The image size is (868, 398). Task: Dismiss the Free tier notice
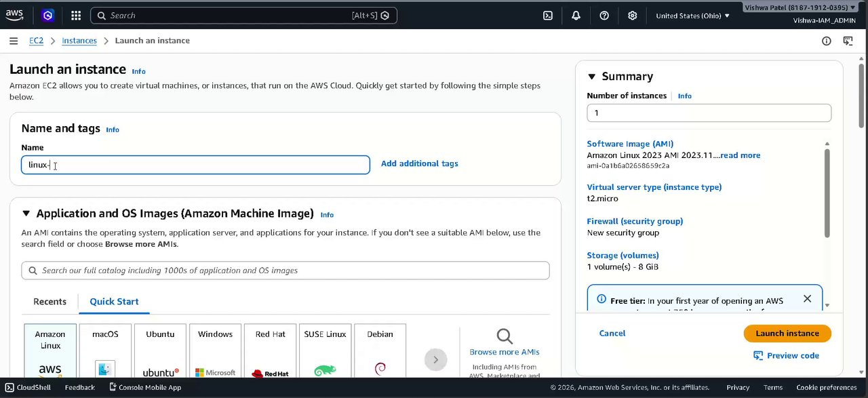tap(807, 298)
